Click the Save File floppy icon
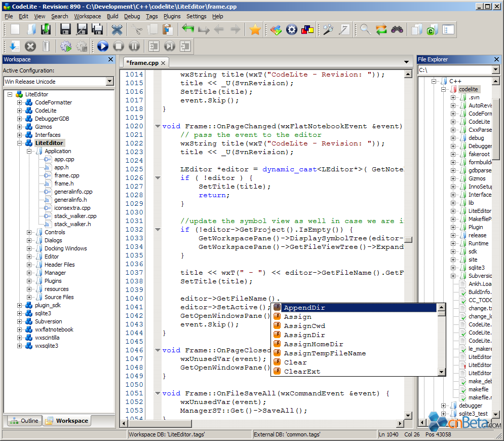The height and width of the screenshot is (441, 504). pos(65,29)
